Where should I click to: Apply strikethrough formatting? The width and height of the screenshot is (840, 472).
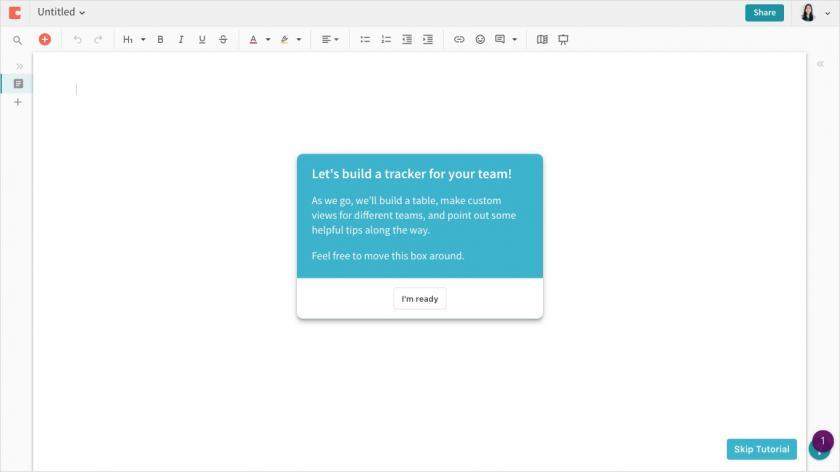[223, 39]
